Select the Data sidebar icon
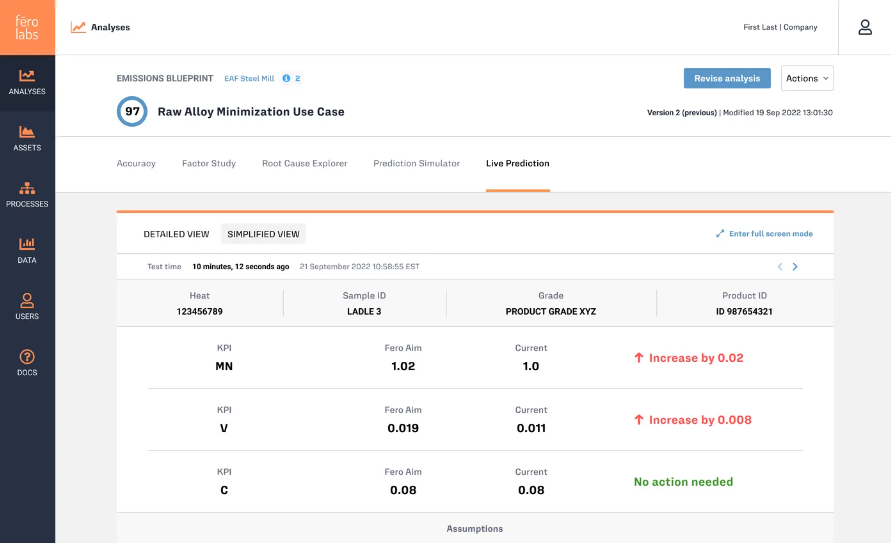This screenshot has height=543, width=891. 27,251
